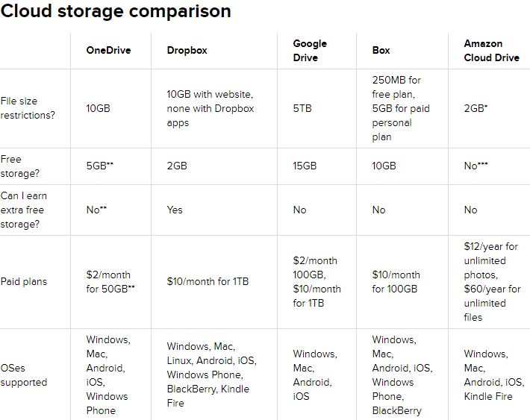Screen dimensions: 530x420
Task: Select the '2GB*' Amazon file size cell
Action: click(476, 108)
